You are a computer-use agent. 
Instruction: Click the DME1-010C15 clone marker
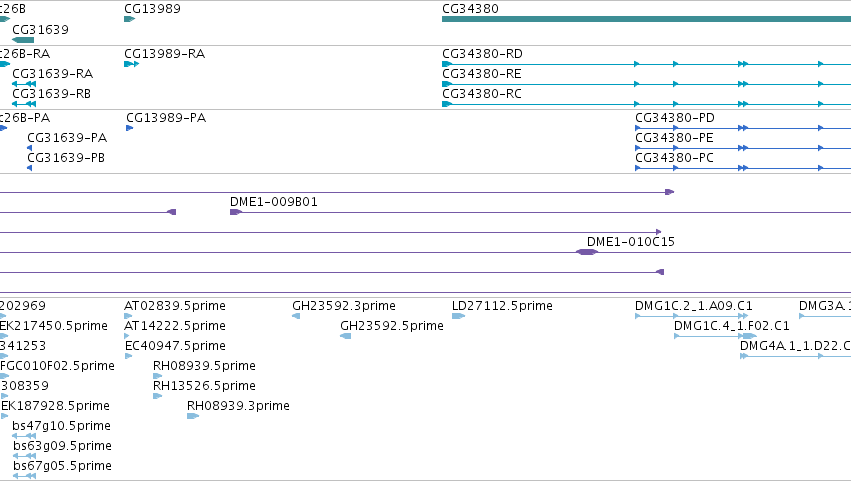(587, 252)
